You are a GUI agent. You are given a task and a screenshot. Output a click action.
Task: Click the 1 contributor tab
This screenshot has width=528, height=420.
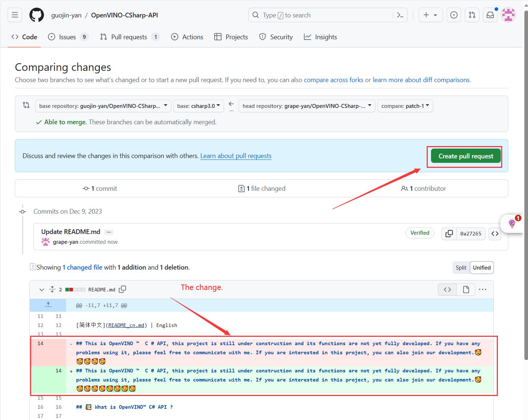[423, 189]
